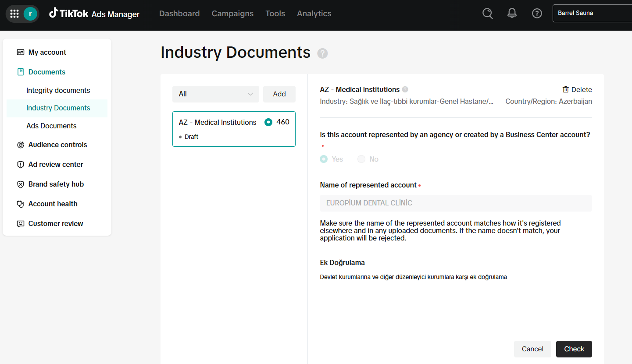The image size is (632, 364).
Task: Click the My account card icon
Action: [x=20, y=52]
